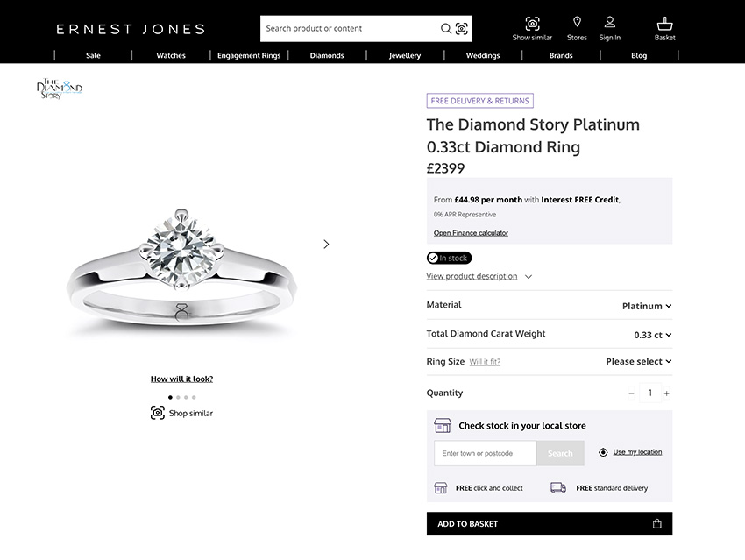Open the Material dropdown showing Platinum

646,306
